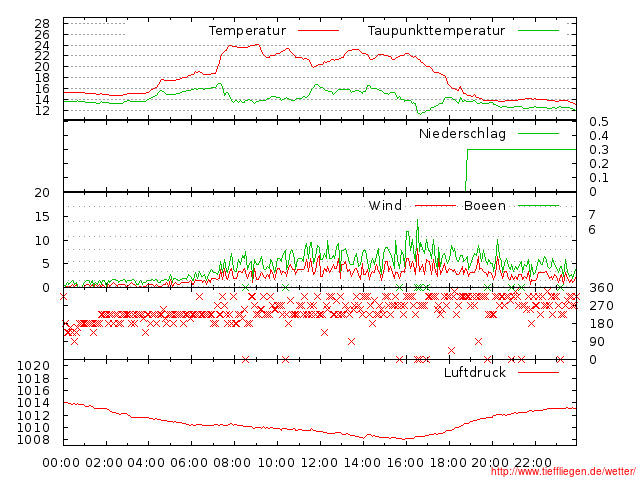Click the 0.3 precipitation axis value
The height and width of the screenshot is (480, 640).
(x=599, y=150)
